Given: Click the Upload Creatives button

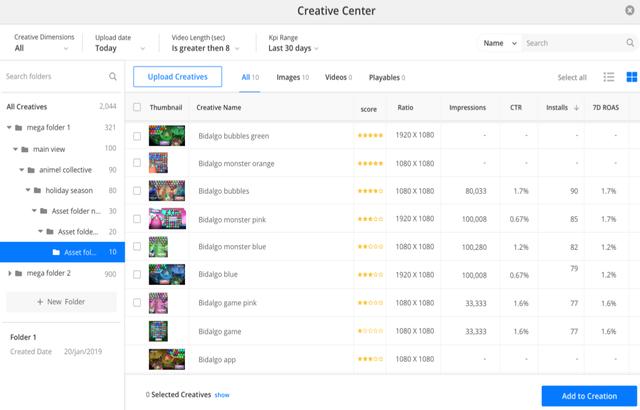Looking at the screenshot, I should [x=178, y=77].
